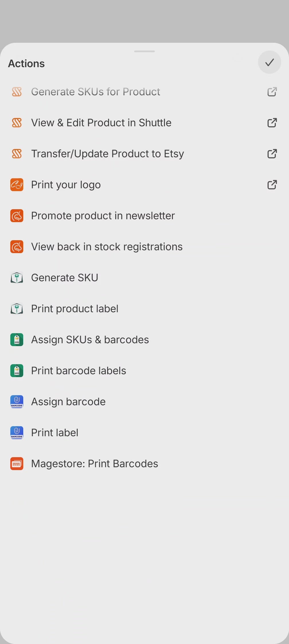This screenshot has height=644, width=289.
Task: Click the box icon next to Generate SKU
Action: [17, 278]
